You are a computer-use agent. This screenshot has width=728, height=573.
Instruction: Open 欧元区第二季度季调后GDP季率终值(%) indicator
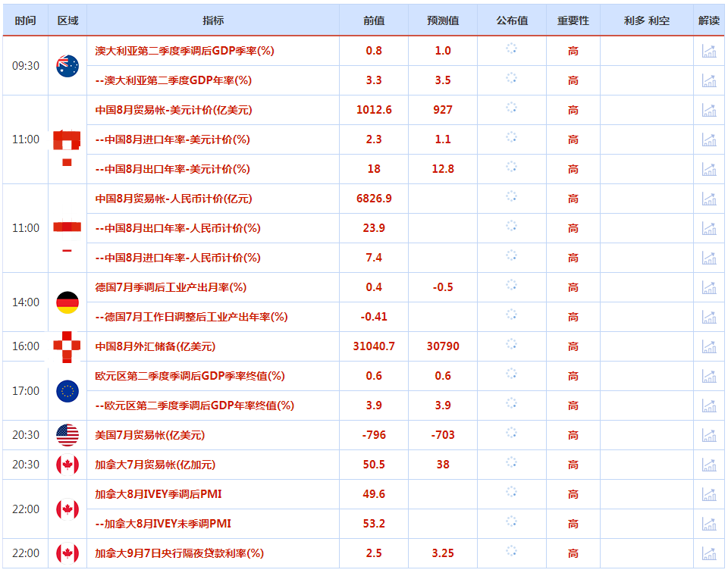click(x=190, y=376)
